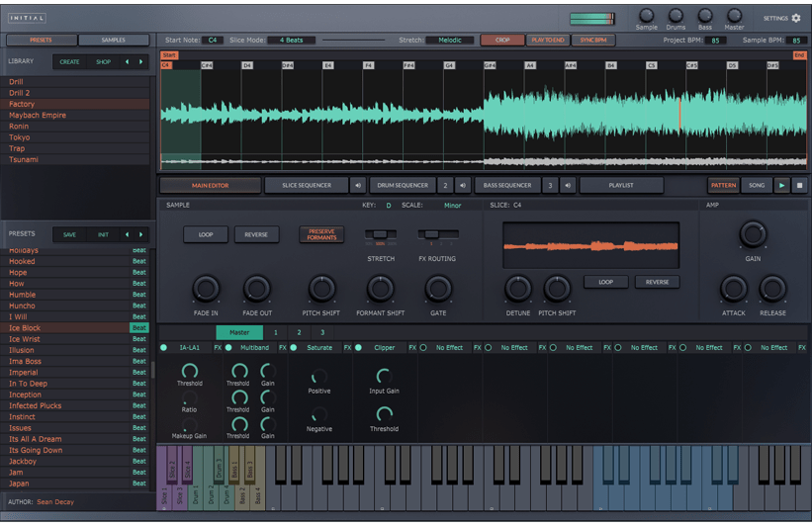Switch to the Slice Sequencer tab
812x526 pixels.
(307, 185)
